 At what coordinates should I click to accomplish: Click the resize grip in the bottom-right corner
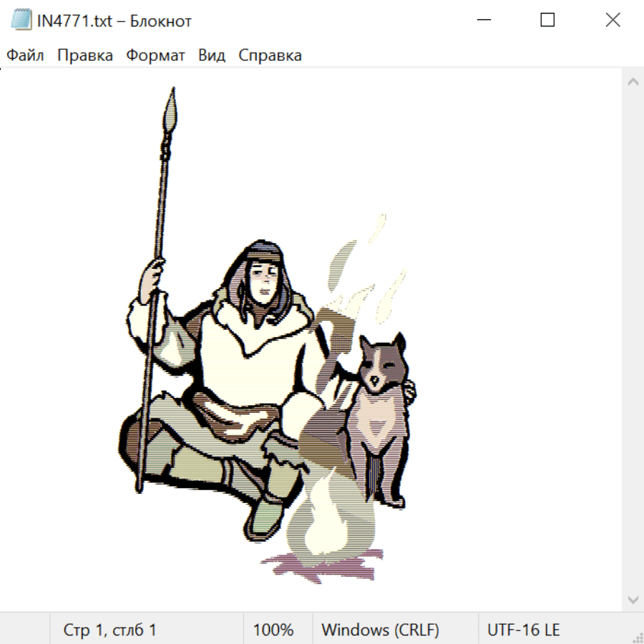[637, 637]
